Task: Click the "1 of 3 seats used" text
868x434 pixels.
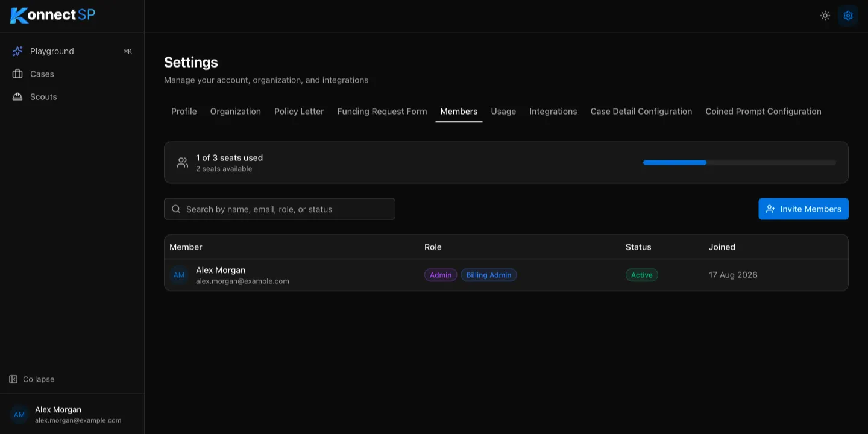Action: point(229,158)
